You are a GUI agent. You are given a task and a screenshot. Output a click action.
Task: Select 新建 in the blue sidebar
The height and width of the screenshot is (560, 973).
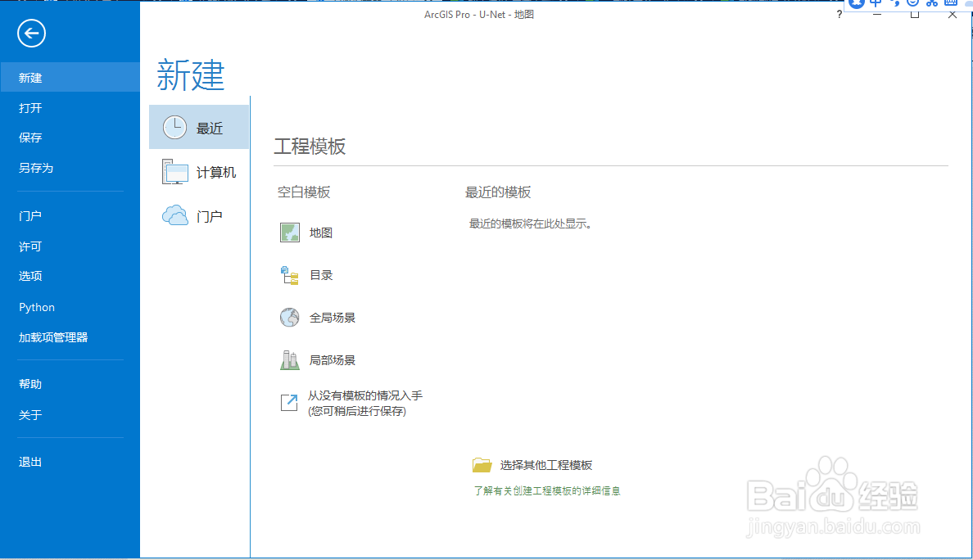(x=70, y=78)
